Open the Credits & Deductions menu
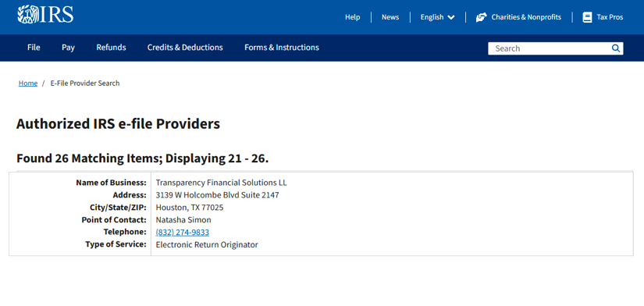The width and height of the screenshot is (644, 306). 185,48
